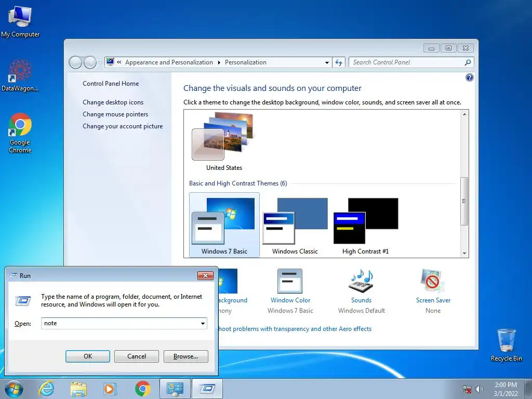
Task: Click OK in the Run dialog
Action: [x=87, y=356]
